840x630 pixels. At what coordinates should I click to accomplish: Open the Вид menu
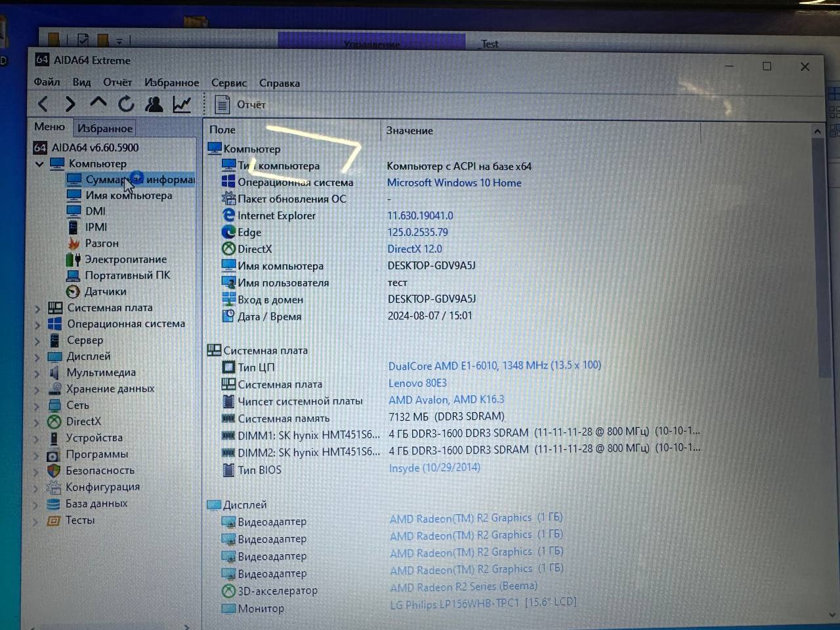coord(81,82)
